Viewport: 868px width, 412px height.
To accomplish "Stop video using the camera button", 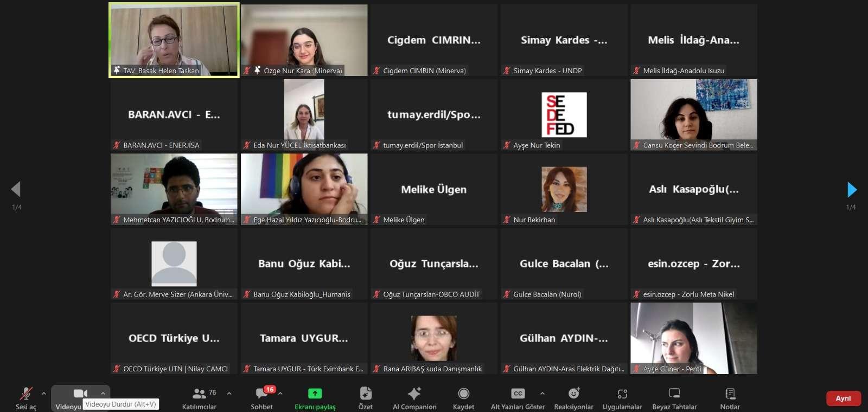I will [80, 394].
